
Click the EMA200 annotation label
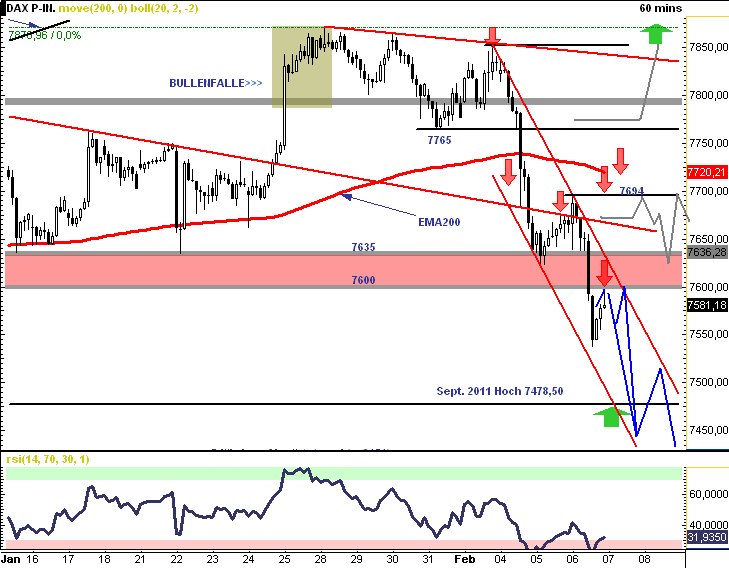click(439, 222)
